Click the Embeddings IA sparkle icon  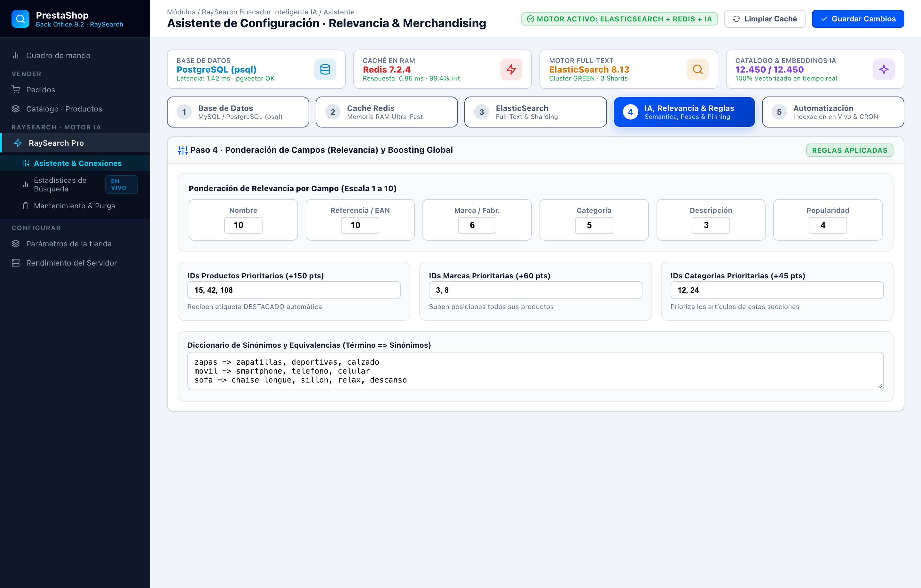pos(884,69)
